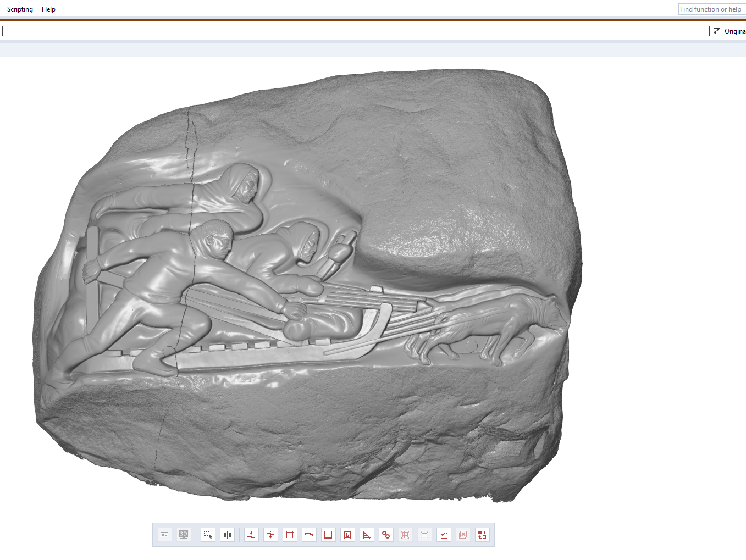Click the greyed grid selection icon
Viewport: 746px width, 560px height.
click(405, 535)
